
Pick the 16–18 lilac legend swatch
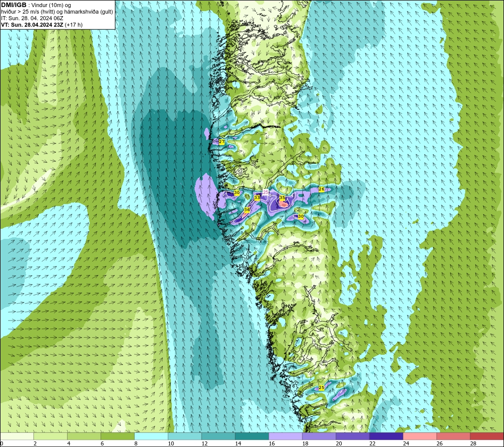pyautogui.click(x=285, y=436)
